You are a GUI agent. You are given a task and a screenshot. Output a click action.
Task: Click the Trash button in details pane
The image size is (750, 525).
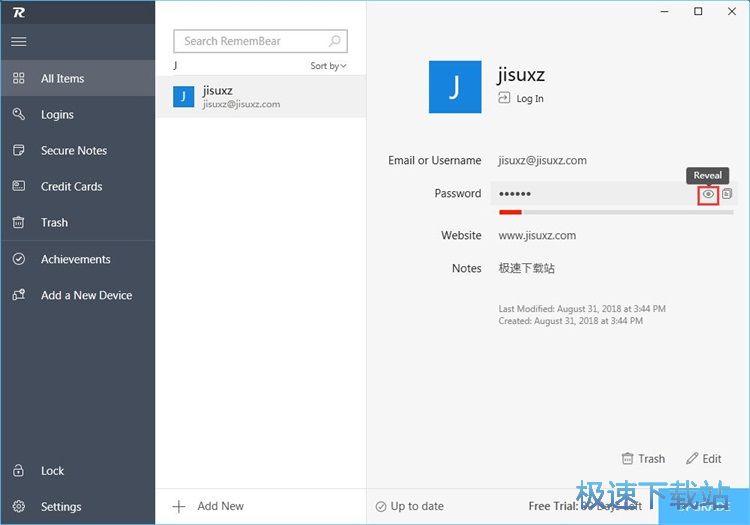click(643, 459)
